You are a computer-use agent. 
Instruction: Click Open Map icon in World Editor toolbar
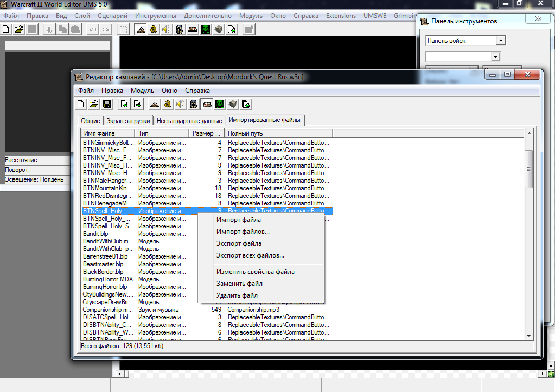point(19,29)
